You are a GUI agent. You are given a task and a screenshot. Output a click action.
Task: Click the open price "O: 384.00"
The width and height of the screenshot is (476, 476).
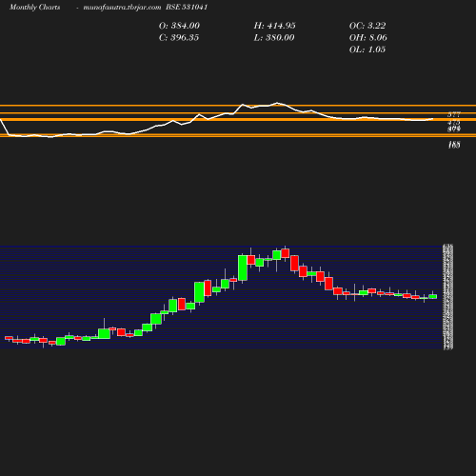pyautogui.click(x=179, y=26)
